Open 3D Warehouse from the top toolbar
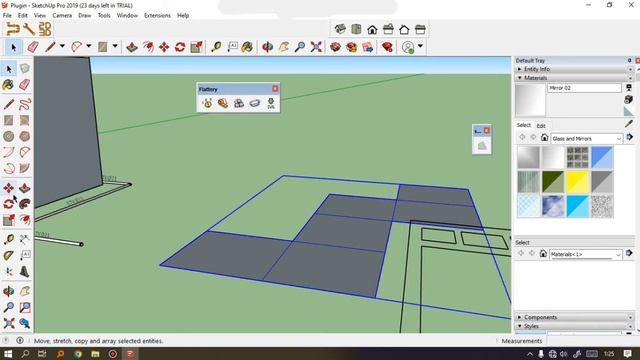640x360 pixels. pos(335,47)
